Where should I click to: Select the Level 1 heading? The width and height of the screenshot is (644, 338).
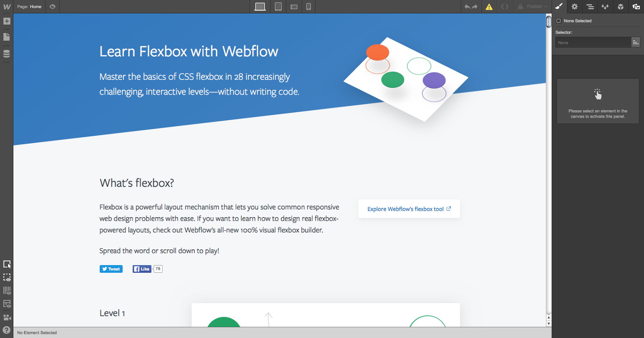[x=112, y=313]
